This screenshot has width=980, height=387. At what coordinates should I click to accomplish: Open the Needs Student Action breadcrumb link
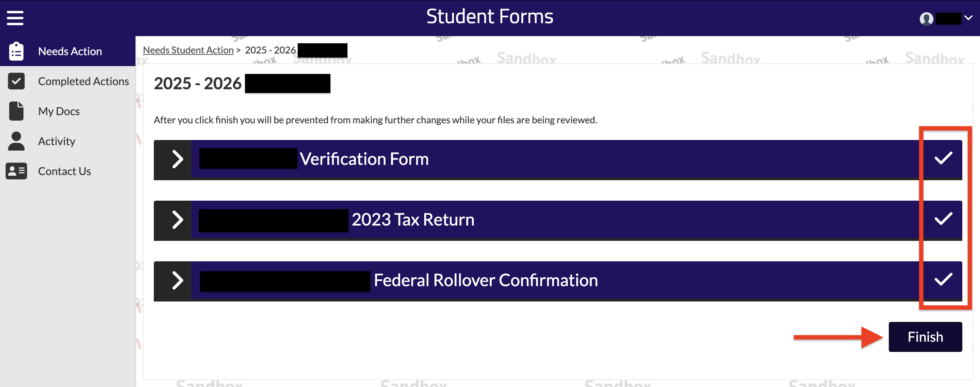click(x=188, y=50)
